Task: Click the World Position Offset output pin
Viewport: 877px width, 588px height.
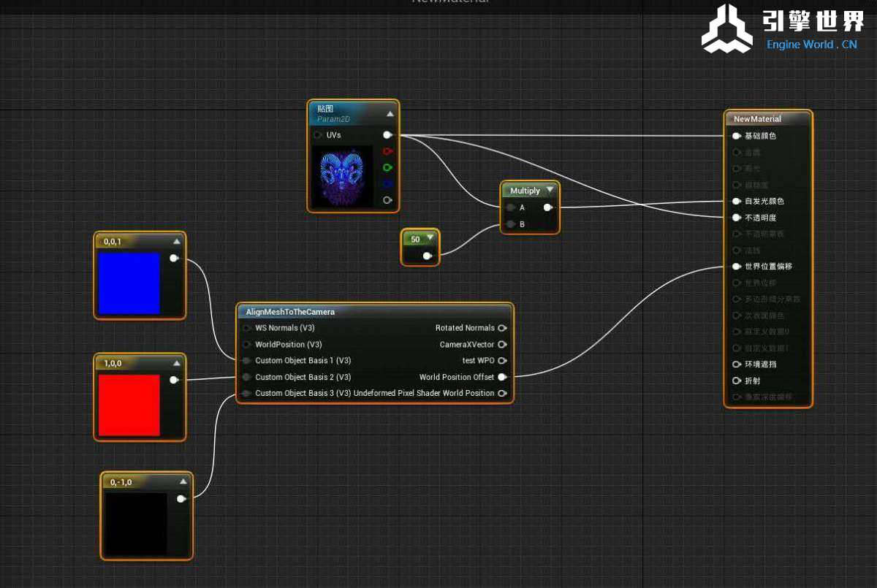Action: pyautogui.click(x=502, y=377)
